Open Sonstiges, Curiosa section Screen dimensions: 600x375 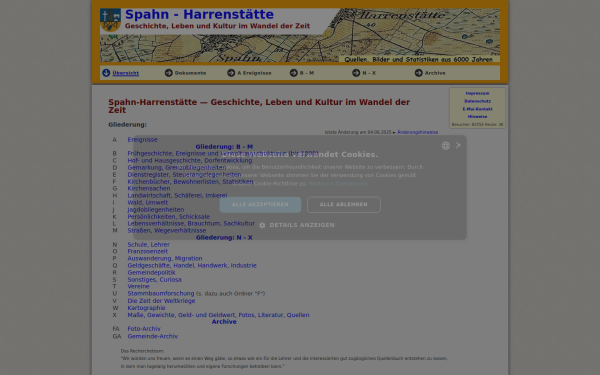click(154, 280)
